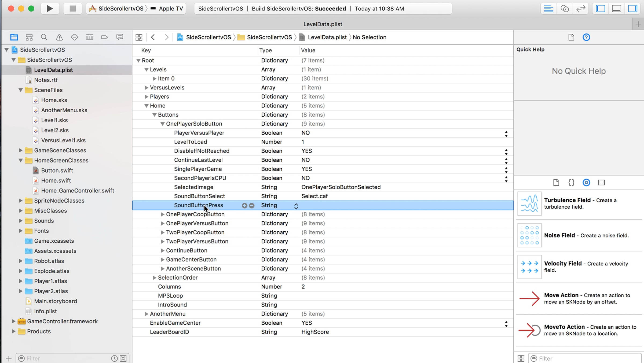Show the File inspector
This screenshot has width=644, height=363.
(571, 37)
